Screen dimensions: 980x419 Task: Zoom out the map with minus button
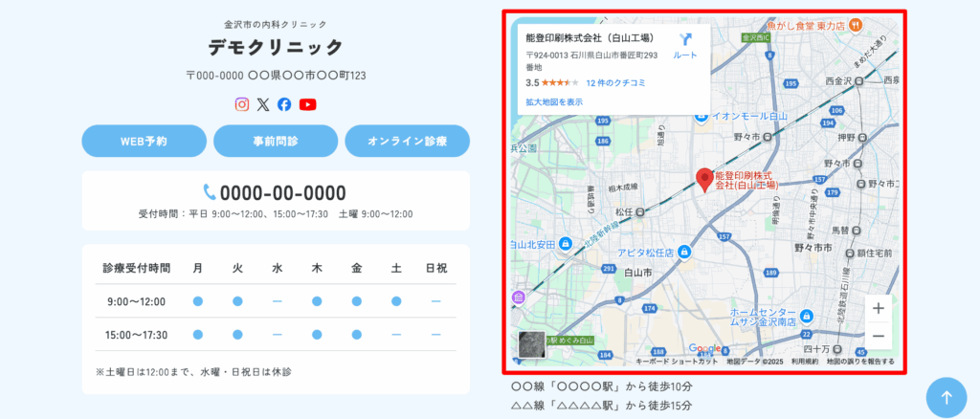878,336
